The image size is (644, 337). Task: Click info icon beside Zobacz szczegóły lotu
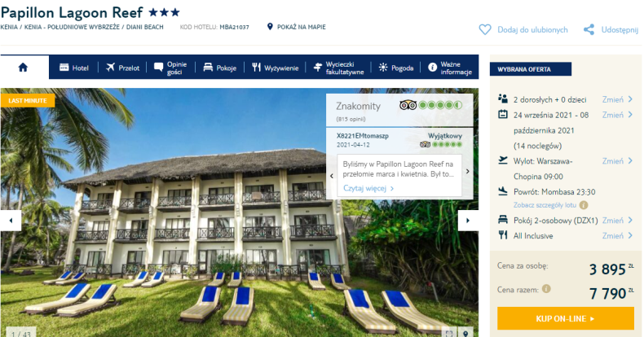[x=584, y=205]
